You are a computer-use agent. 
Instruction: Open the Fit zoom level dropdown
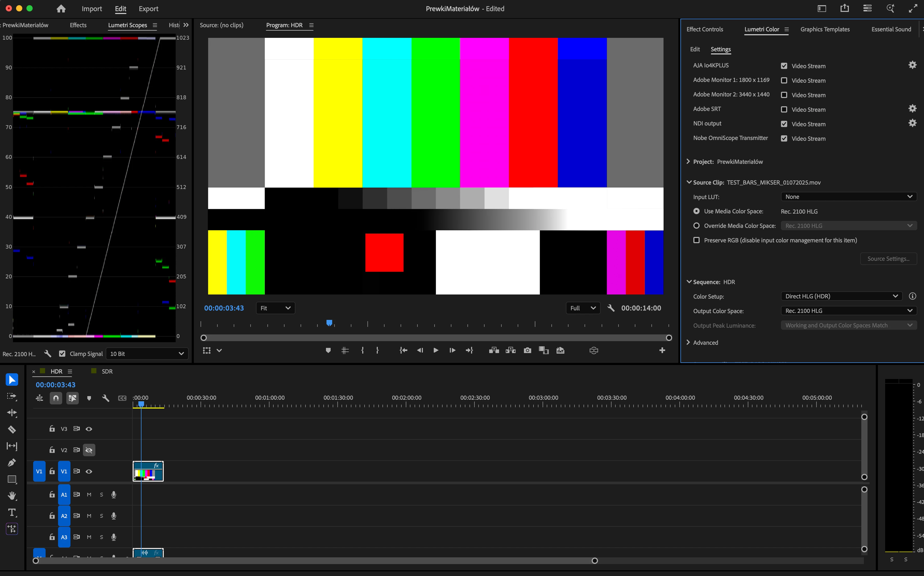pos(275,308)
